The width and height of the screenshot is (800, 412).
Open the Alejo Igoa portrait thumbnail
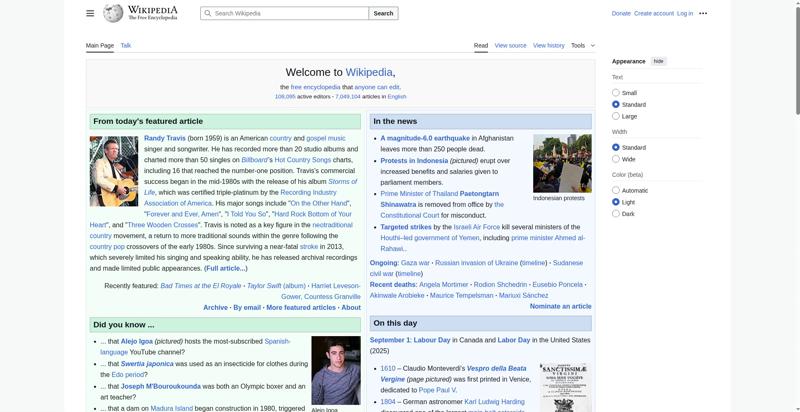pyautogui.click(x=336, y=370)
